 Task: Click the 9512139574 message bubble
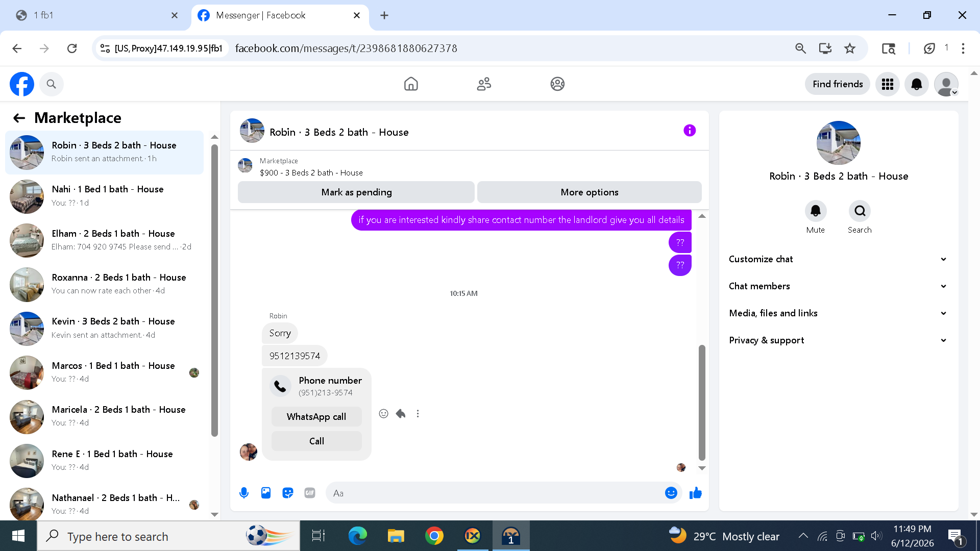click(x=295, y=356)
